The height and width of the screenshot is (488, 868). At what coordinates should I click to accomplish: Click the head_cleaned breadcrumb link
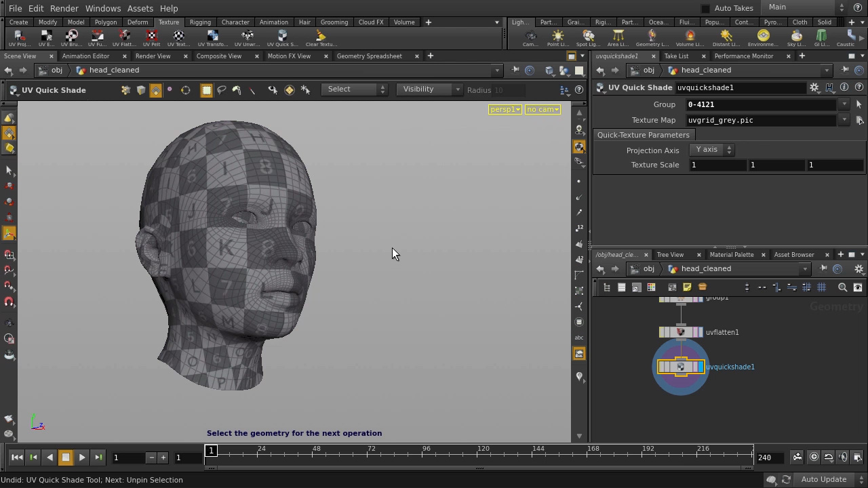click(x=114, y=70)
